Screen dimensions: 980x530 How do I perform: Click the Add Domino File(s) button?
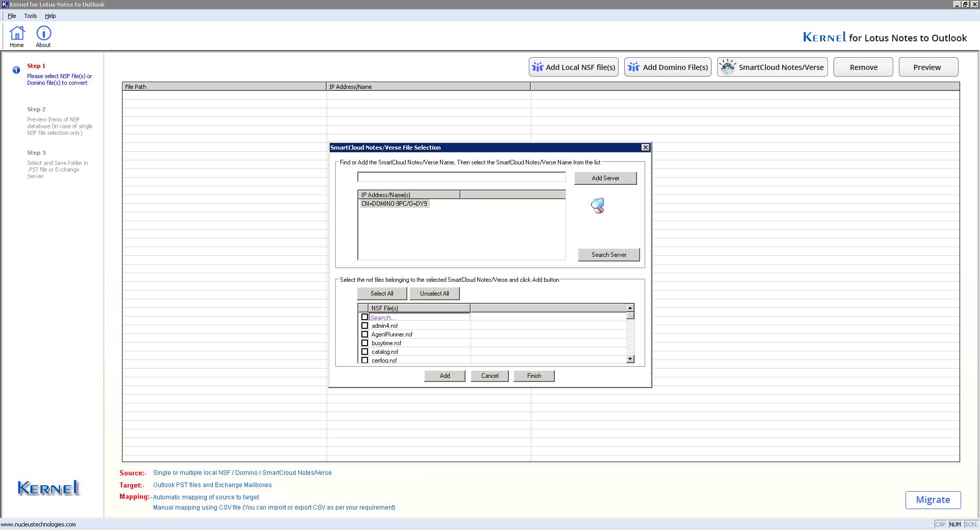pyautogui.click(x=668, y=67)
